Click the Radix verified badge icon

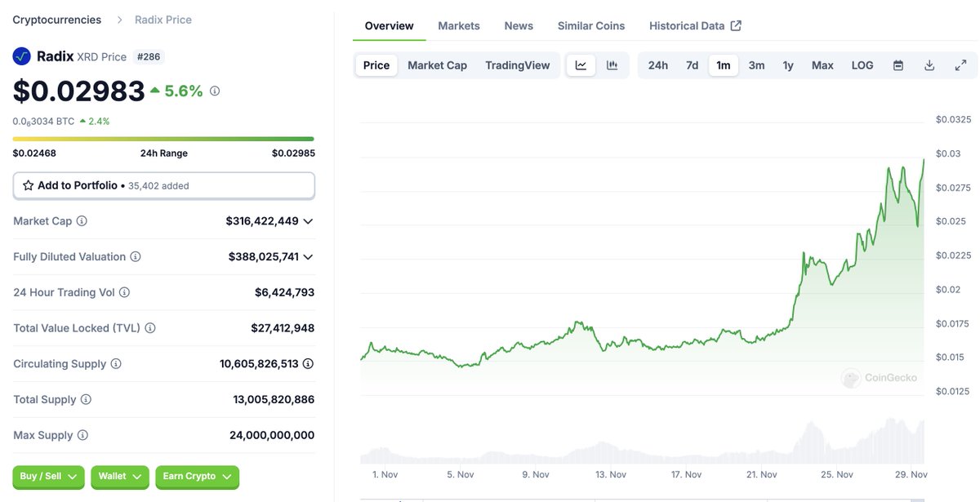click(20, 56)
